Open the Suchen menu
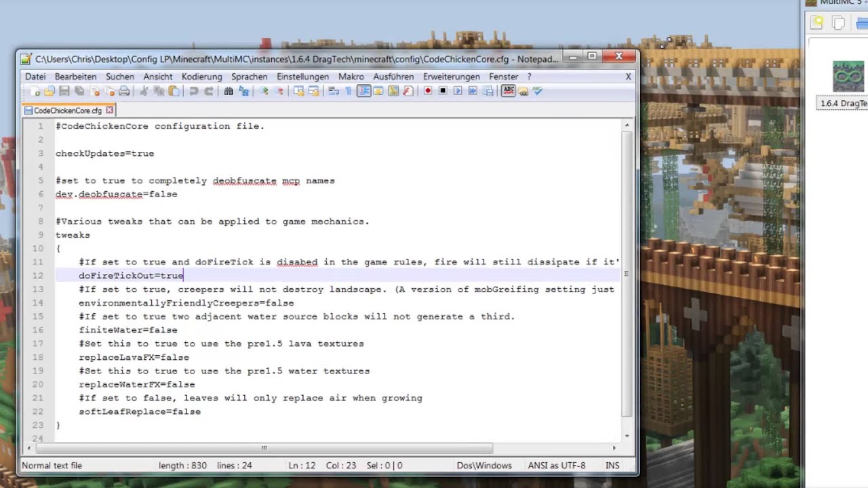This screenshot has width=868, height=488. tap(120, 77)
